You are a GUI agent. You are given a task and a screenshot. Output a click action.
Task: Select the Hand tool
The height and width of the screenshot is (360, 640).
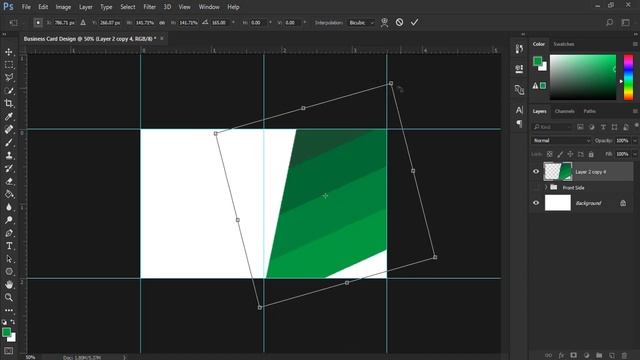9,284
